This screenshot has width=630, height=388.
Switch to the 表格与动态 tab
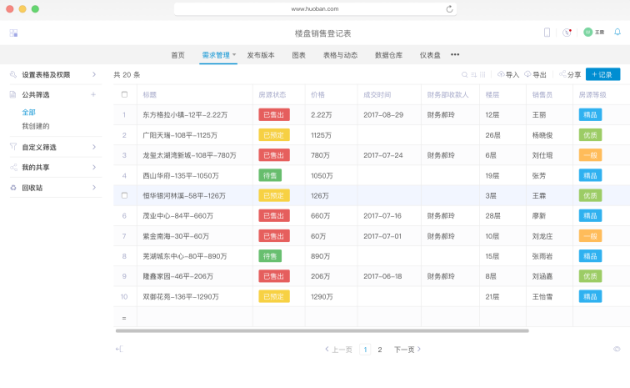click(340, 55)
